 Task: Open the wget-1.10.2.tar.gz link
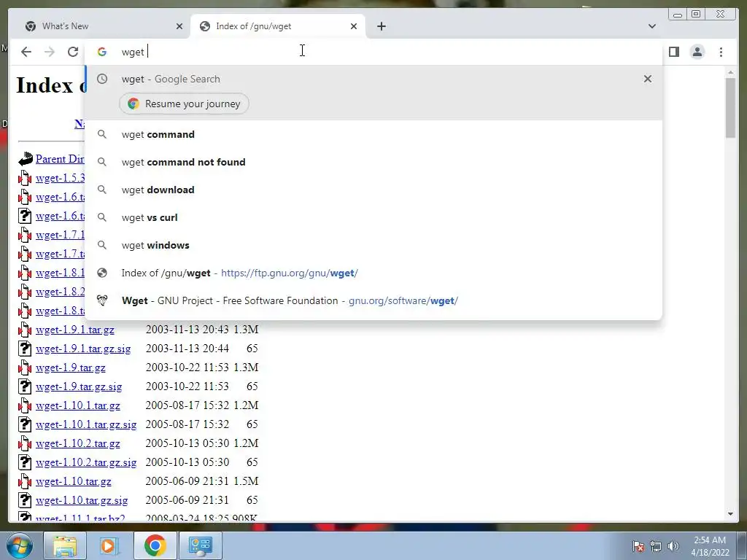[77, 443]
